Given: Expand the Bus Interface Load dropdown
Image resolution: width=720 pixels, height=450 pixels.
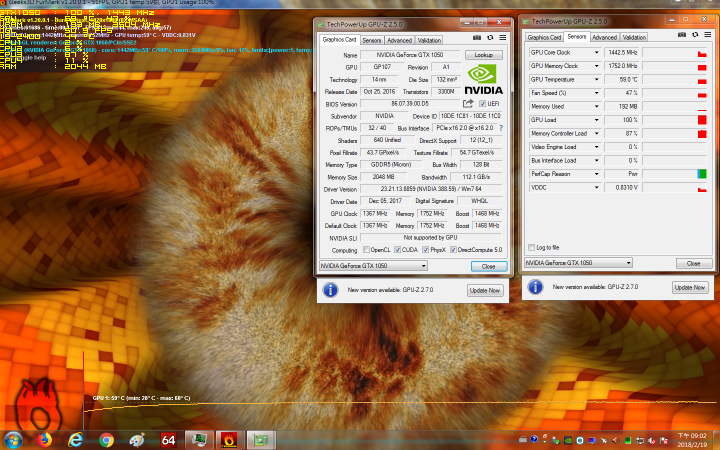Looking at the screenshot, I should click(596, 161).
